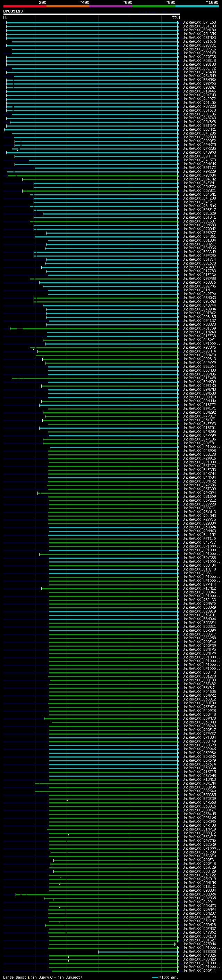Click the label UniRef100_C1HCF8

(199, 569)
